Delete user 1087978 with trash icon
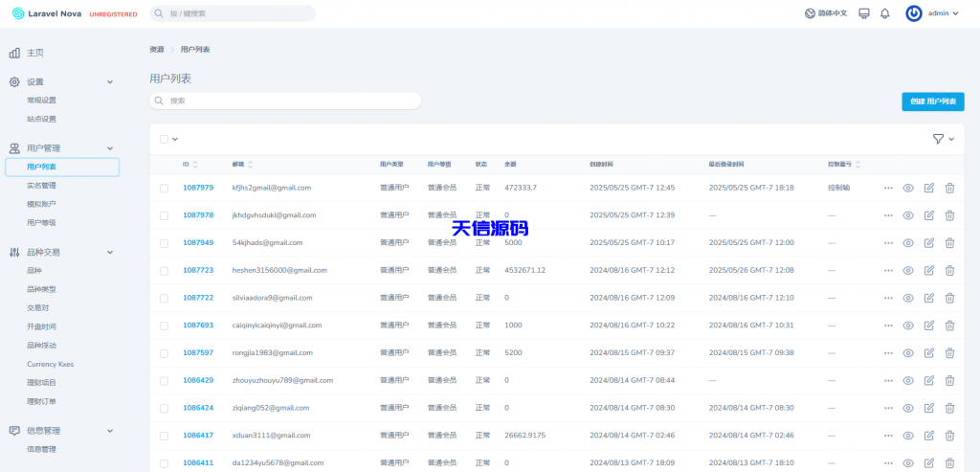The image size is (980, 472). 950,215
